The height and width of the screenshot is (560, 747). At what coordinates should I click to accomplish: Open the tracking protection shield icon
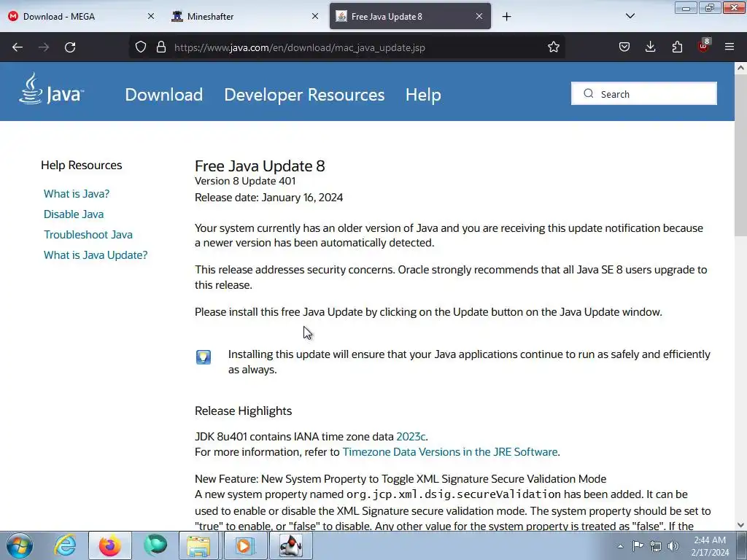(x=141, y=47)
